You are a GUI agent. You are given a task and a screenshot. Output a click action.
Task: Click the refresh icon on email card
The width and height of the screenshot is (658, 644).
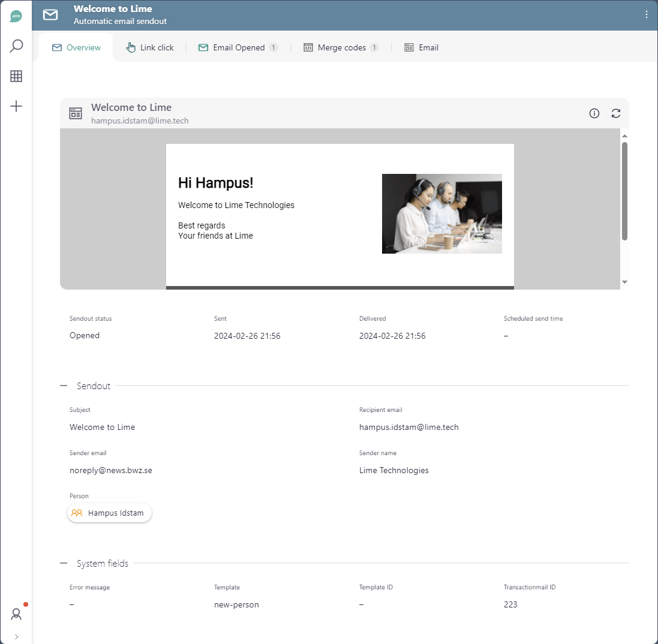click(615, 113)
